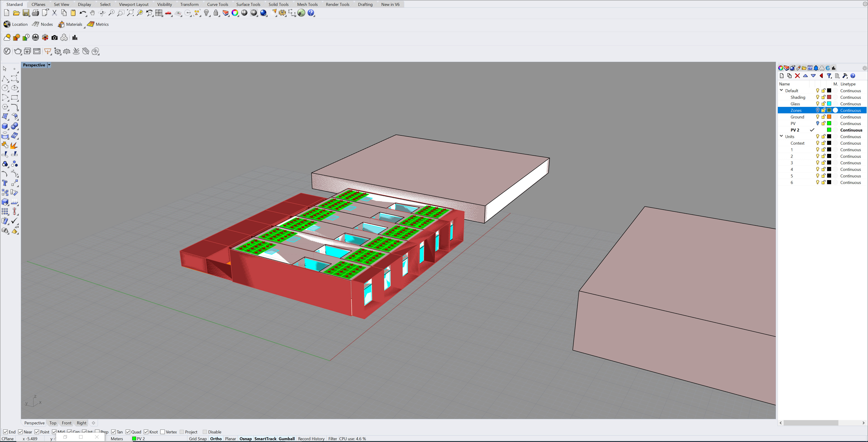This screenshot has width=868, height=442.
Task: Open the Front viewport tab
Action: pyautogui.click(x=66, y=423)
